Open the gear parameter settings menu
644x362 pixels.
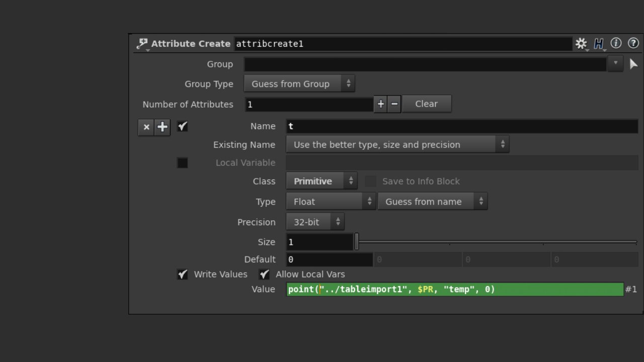coord(582,44)
